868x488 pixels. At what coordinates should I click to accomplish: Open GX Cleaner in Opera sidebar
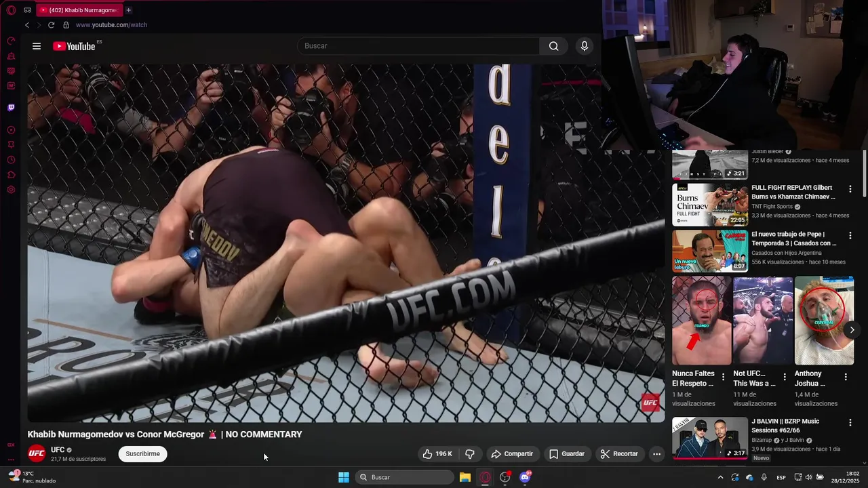[x=11, y=56]
